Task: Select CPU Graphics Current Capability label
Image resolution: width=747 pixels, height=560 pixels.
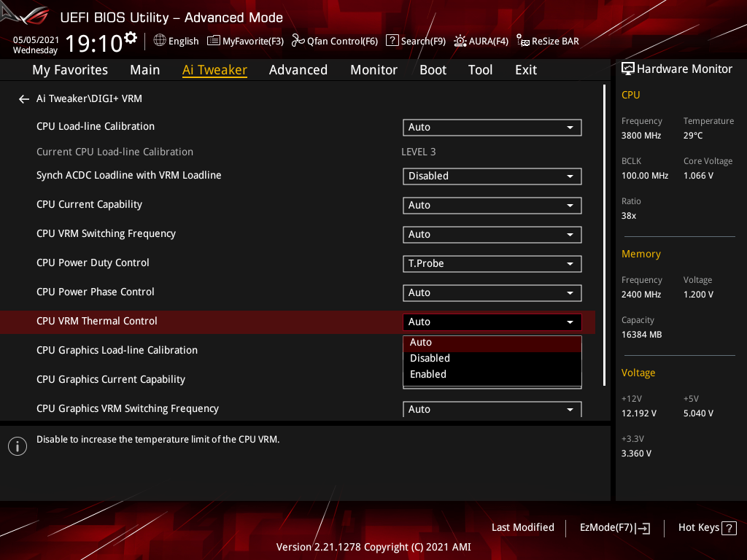Action: (x=111, y=379)
